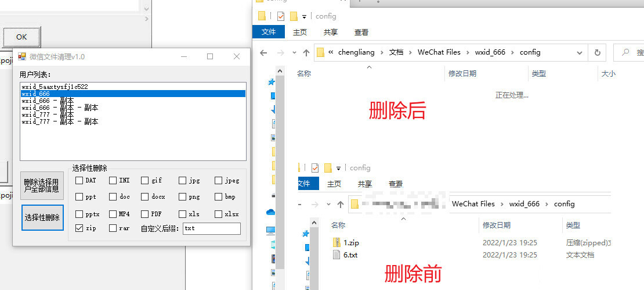Click the This PC icon in lower sidebar

(x=271, y=230)
